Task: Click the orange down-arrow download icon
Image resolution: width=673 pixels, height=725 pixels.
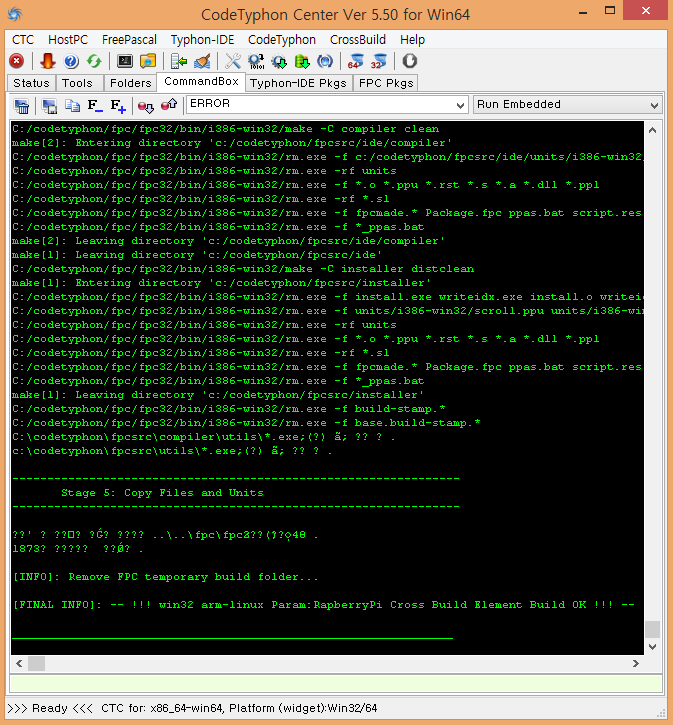Action: [48, 61]
